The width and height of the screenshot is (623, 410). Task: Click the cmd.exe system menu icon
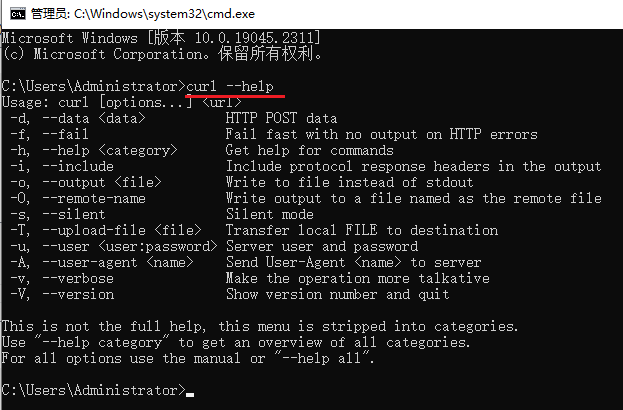pos(14,13)
